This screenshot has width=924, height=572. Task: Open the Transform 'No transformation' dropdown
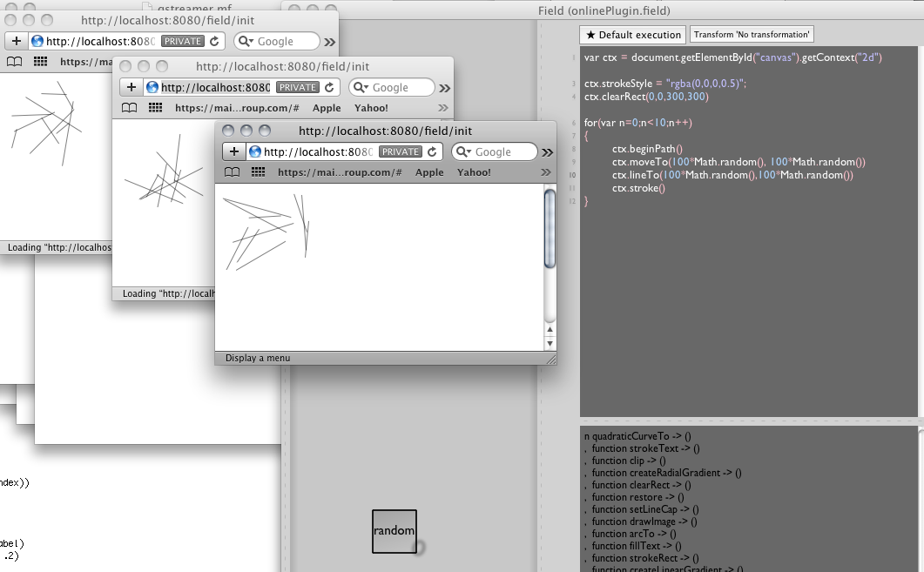click(752, 35)
